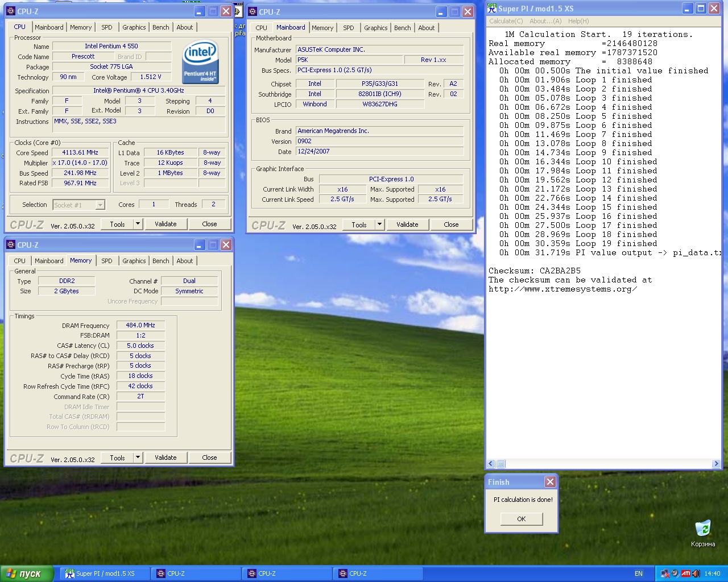Click the motherboard model P5K field
The image size is (728, 582).
[349, 60]
